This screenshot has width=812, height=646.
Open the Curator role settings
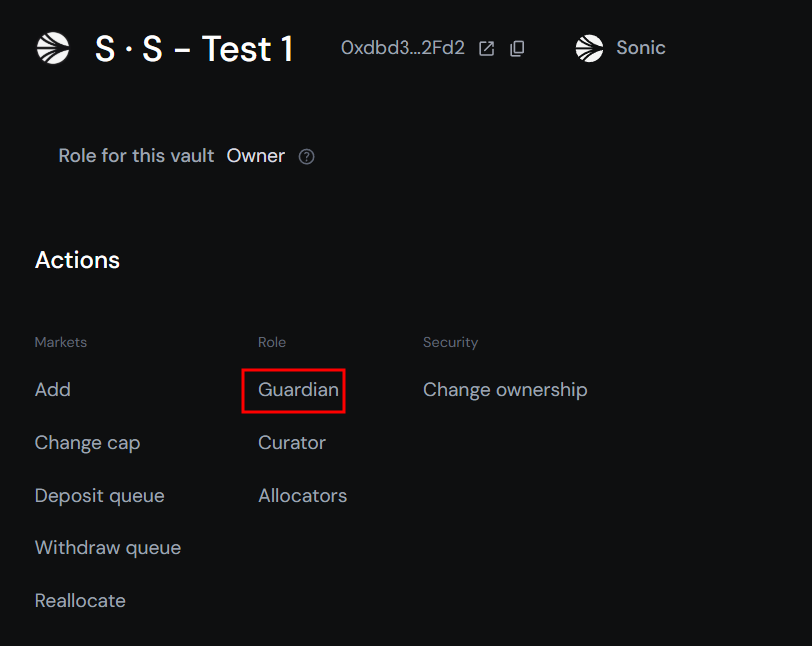pyautogui.click(x=292, y=442)
